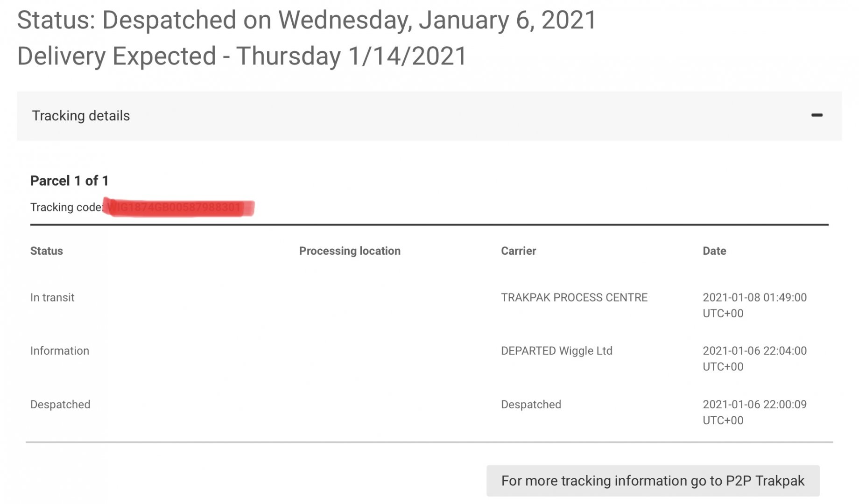This screenshot has height=504, width=859.
Task: Click the 2021-01-08 01:49:00 date entry
Action: pyautogui.click(x=754, y=305)
